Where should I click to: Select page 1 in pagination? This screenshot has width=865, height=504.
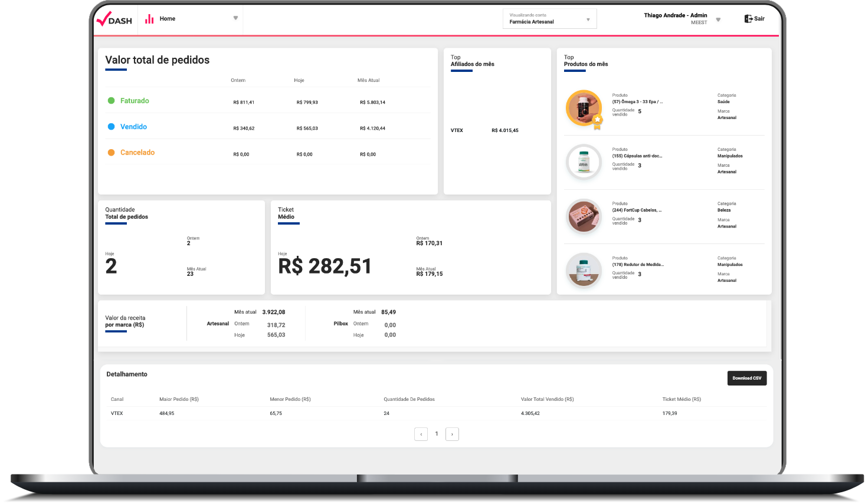point(437,434)
